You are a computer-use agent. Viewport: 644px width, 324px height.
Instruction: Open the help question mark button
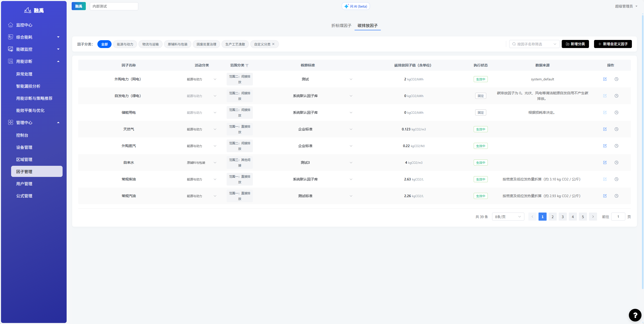click(x=635, y=315)
